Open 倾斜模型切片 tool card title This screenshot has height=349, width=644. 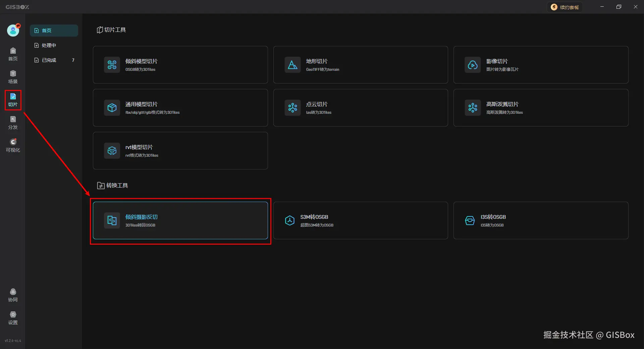pyautogui.click(x=141, y=61)
